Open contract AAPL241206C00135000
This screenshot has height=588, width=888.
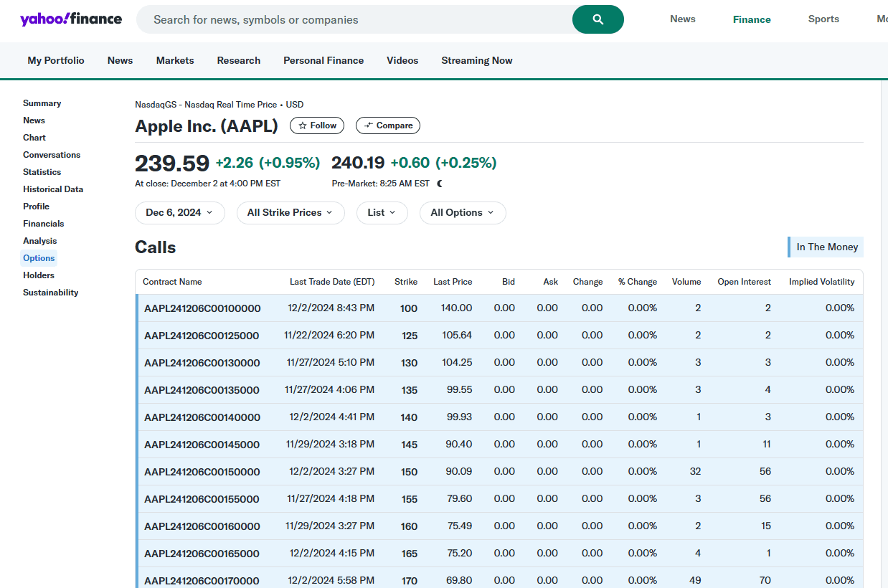coord(202,390)
